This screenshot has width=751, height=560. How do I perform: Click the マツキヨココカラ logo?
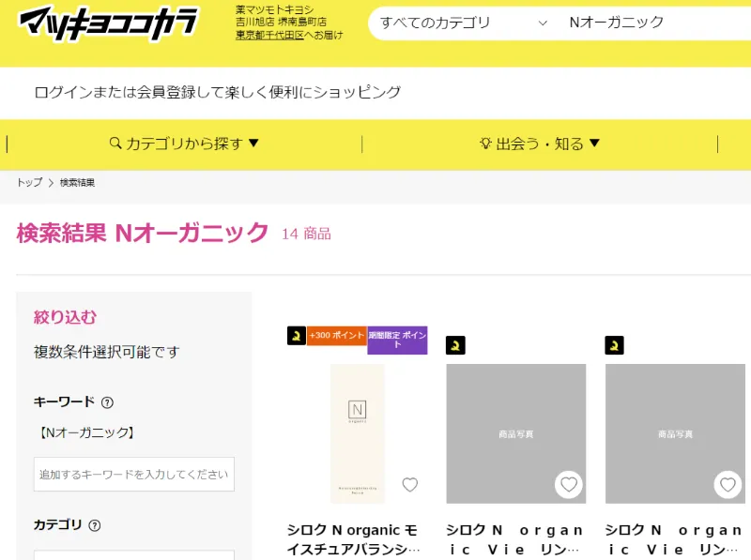pos(108,23)
